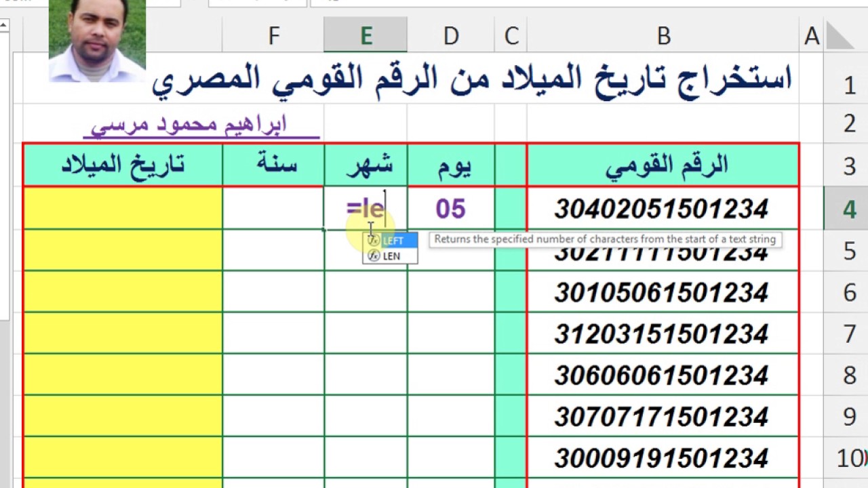Select row 4 header
Screen dimensions: 868x488
[849, 209]
